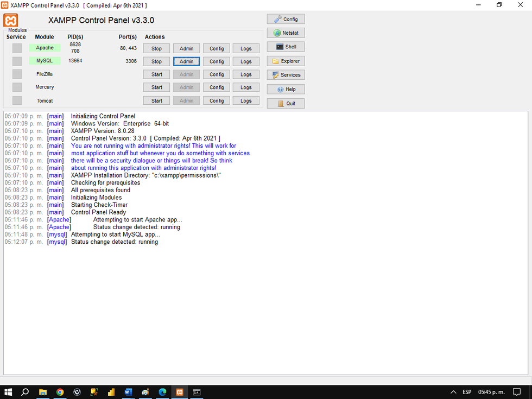This screenshot has height=399, width=532.
Task: Open Explorer folder button
Action: click(x=286, y=61)
